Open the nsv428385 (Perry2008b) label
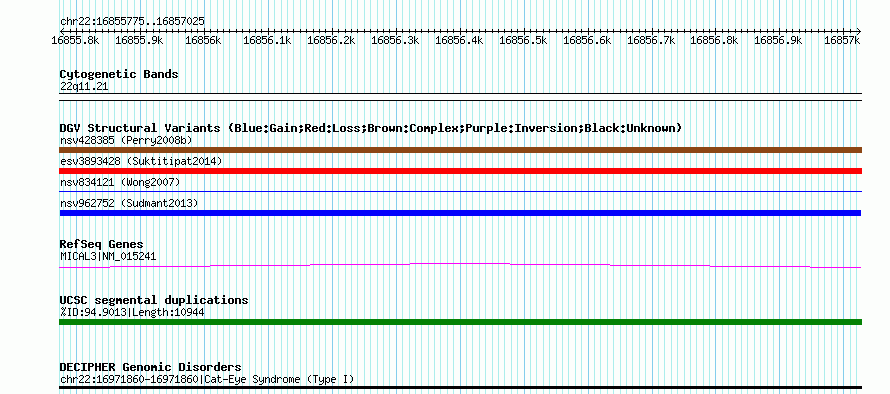 [x=126, y=140]
